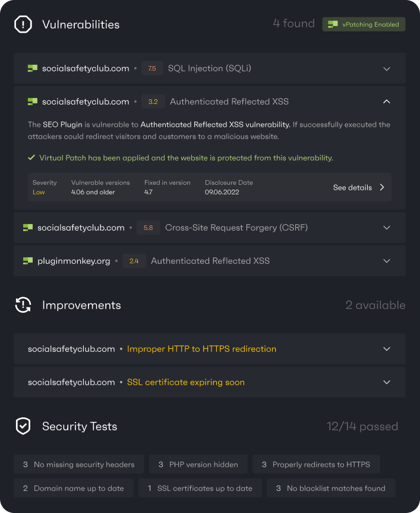
Task: Click the Security Tests shield icon
Action: 23,426
